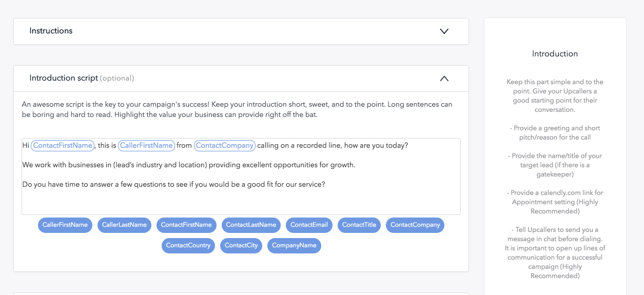Insert the CallerFirstName variable chip
The height and width of the screenshot is (295, 644).
tap(65, 225)
